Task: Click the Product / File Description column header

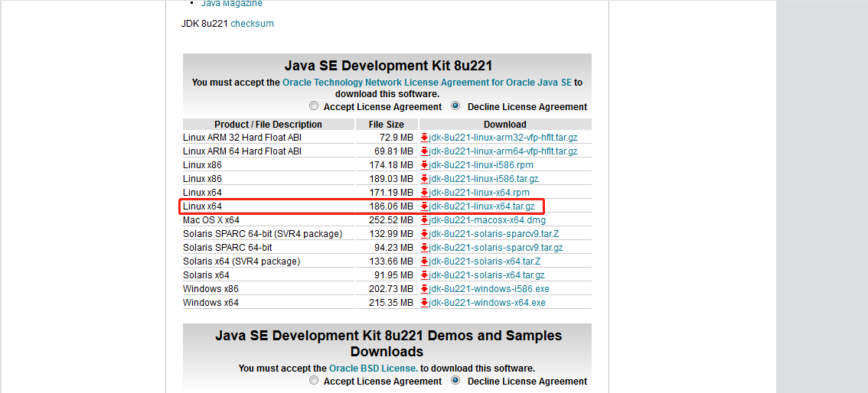Action: [x=269, y=125]
